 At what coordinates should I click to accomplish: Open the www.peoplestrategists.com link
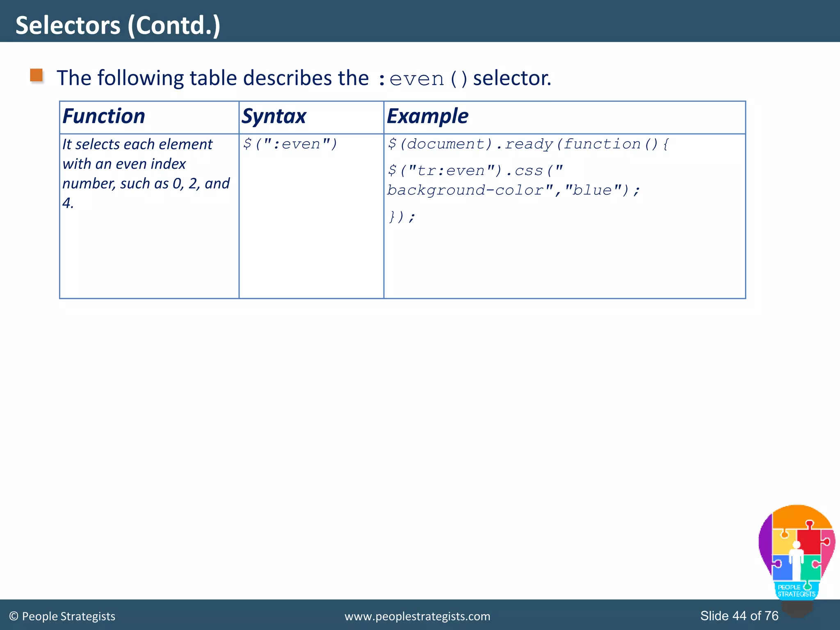(417, 616)
